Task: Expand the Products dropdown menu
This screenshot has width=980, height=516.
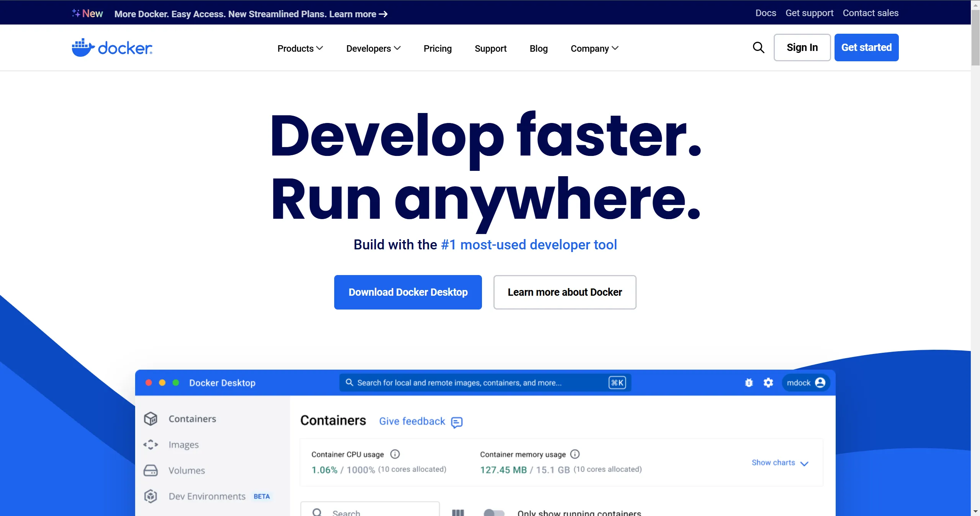Action: point(300,48)
